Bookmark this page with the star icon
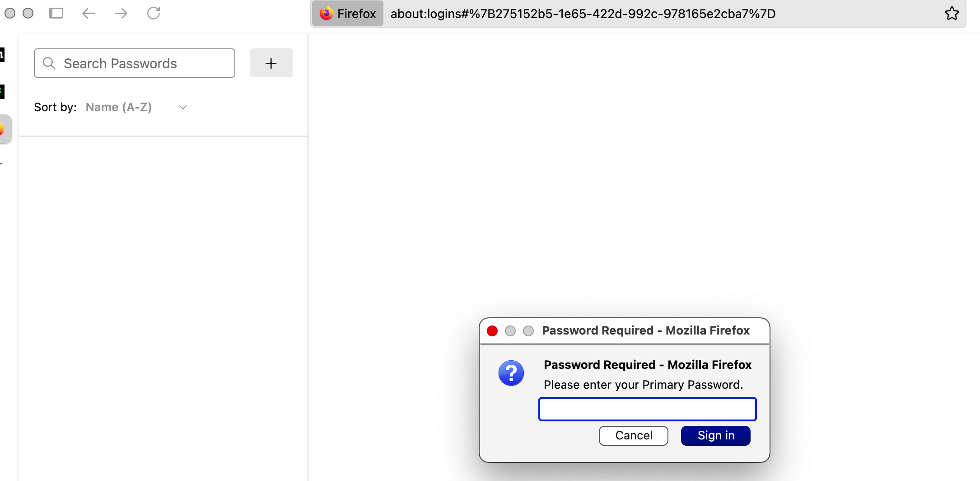 coord(952,14)
